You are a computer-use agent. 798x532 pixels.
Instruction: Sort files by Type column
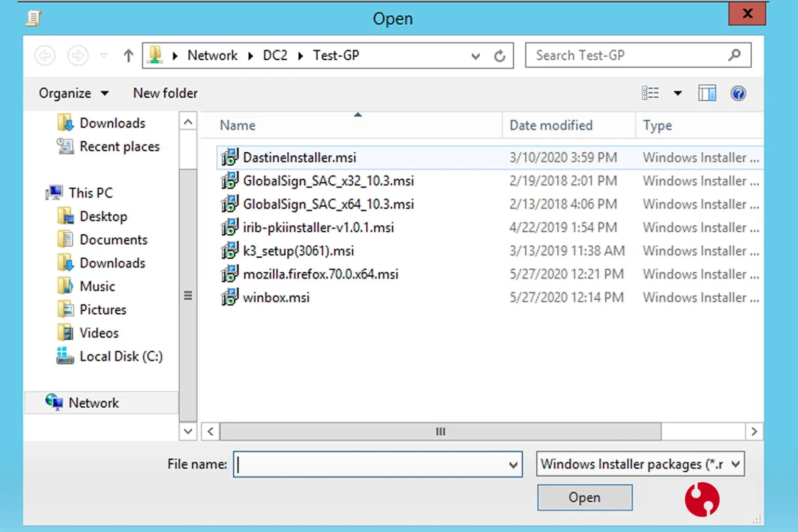coord(699,125)
